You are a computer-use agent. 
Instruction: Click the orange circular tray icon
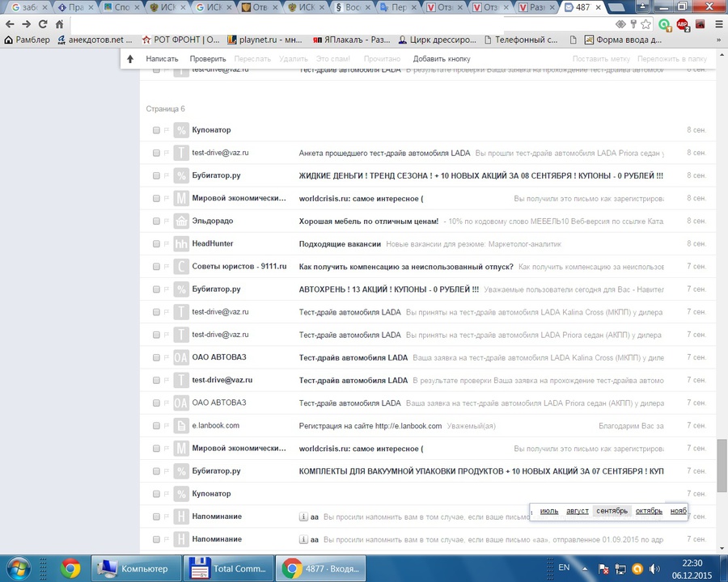coord(637,568)
